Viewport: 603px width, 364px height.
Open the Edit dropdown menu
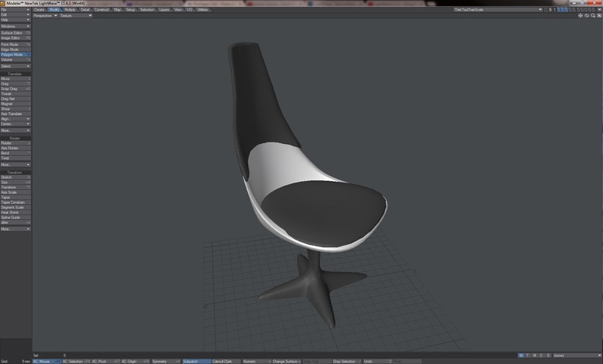(15, 14)
